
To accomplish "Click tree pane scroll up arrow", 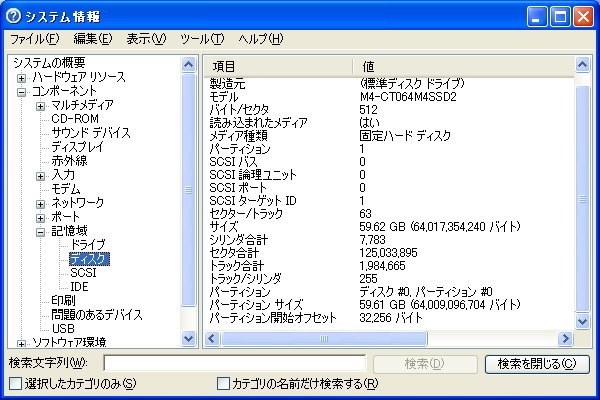I will [x=188, y=64].
